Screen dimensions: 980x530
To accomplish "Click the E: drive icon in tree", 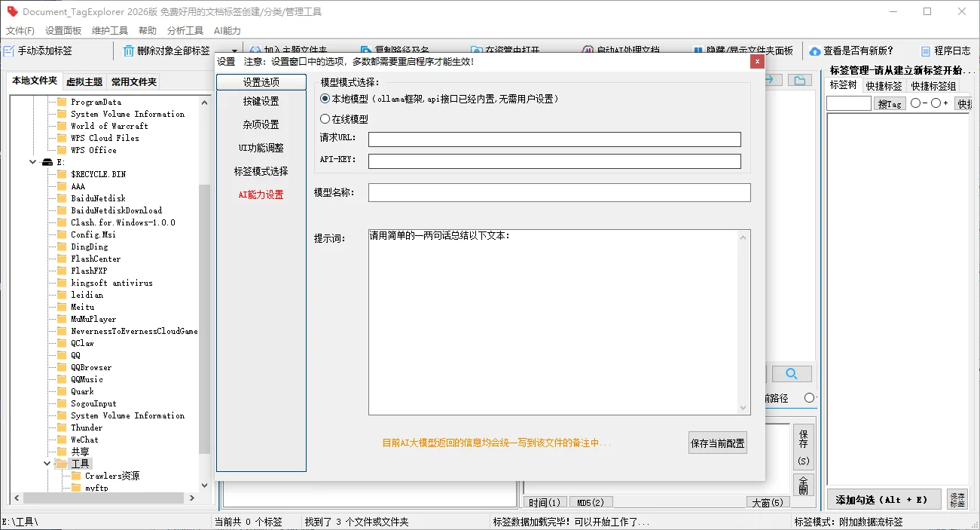I will point(47,162).
